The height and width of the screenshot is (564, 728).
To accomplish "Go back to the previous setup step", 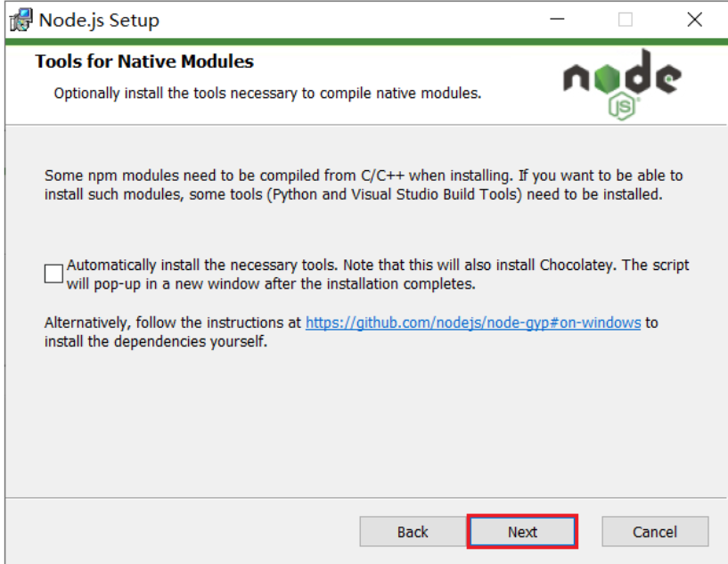I will [x=413, y=531].
